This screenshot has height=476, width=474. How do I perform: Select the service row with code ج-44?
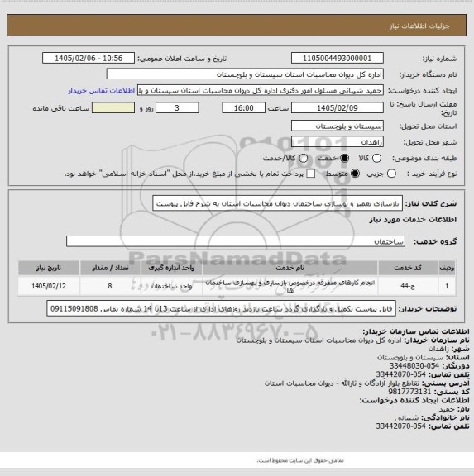(237, 286)
